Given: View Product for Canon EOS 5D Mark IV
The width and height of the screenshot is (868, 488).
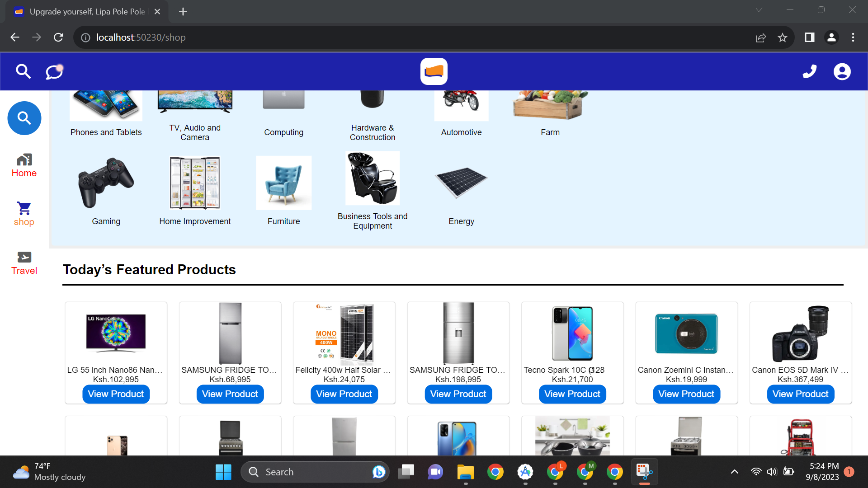Looking at the screenshot, I should point(800,394).
